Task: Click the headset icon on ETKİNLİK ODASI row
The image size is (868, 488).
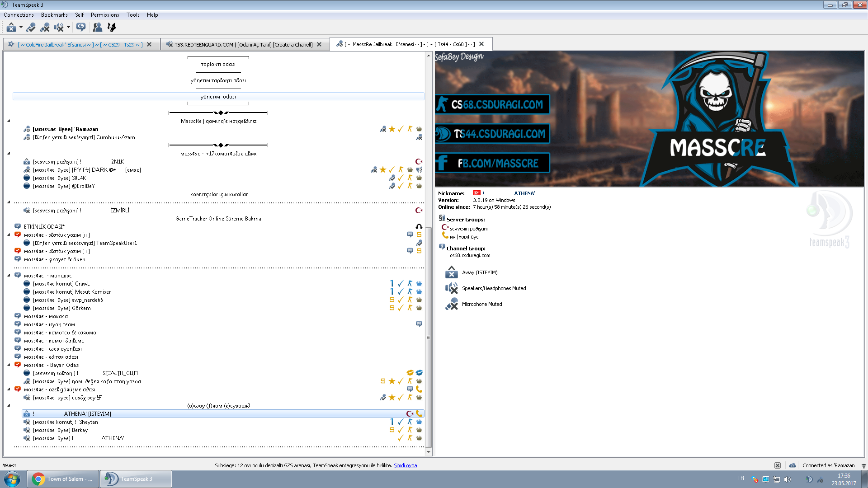Action: [x=419, y=227]
